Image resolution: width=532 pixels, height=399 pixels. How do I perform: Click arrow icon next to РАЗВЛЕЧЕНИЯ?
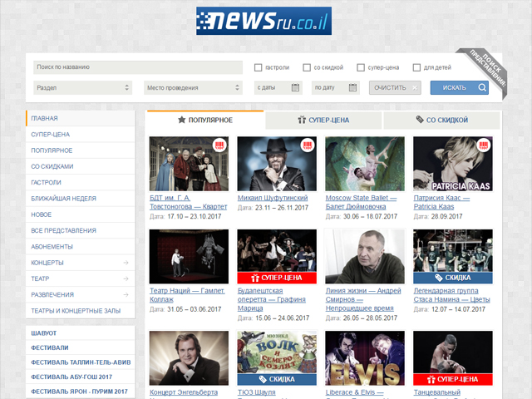[126, 294]
